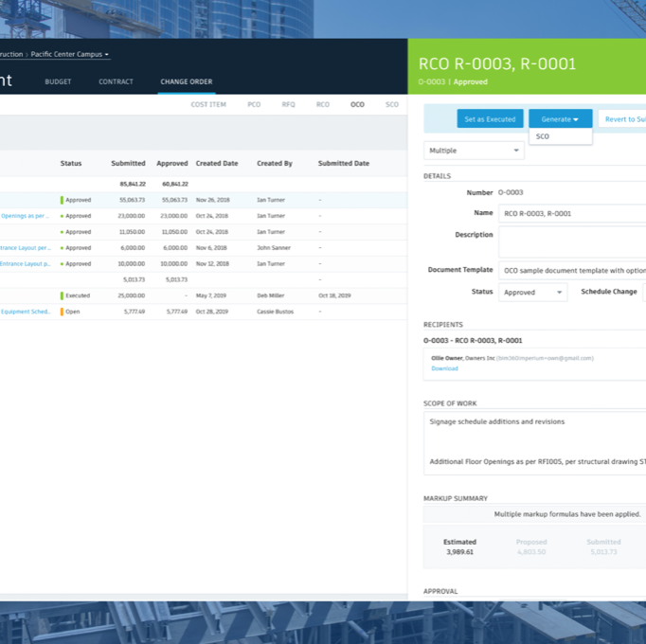Open the 'Entrance Layout p...' link

click(26, 263)
